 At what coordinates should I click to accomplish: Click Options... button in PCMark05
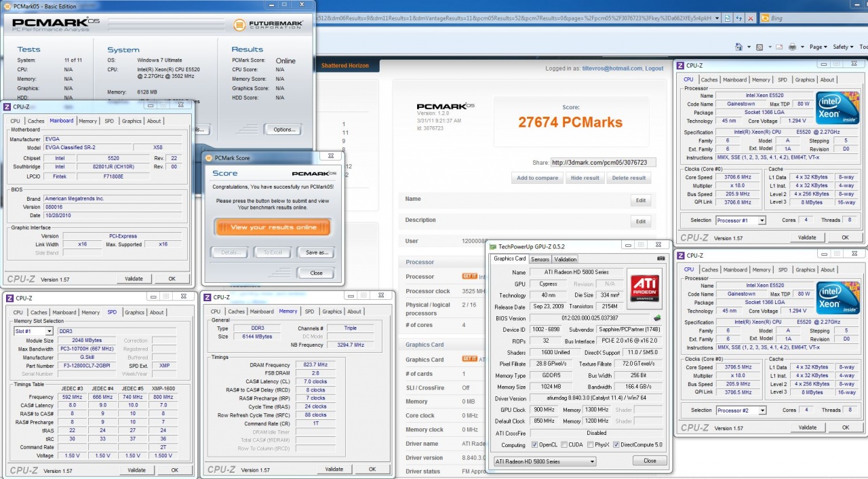point(284,130)
